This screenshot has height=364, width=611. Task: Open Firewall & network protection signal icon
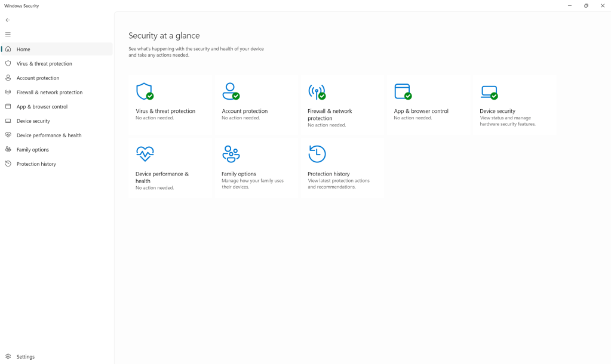coord(317,92)
